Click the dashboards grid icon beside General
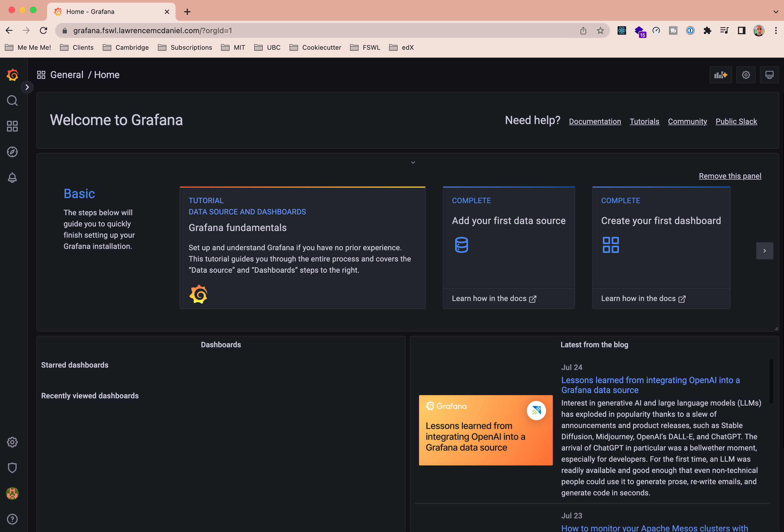The width and height of the screenshot is (784, 532). pos(41,75)
